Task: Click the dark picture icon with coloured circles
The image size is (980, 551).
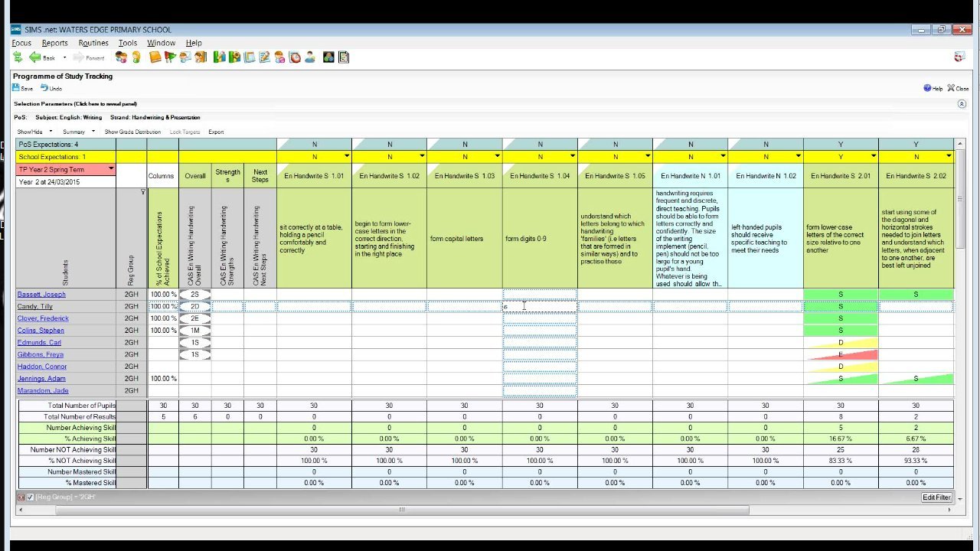Action: point(328,57)
